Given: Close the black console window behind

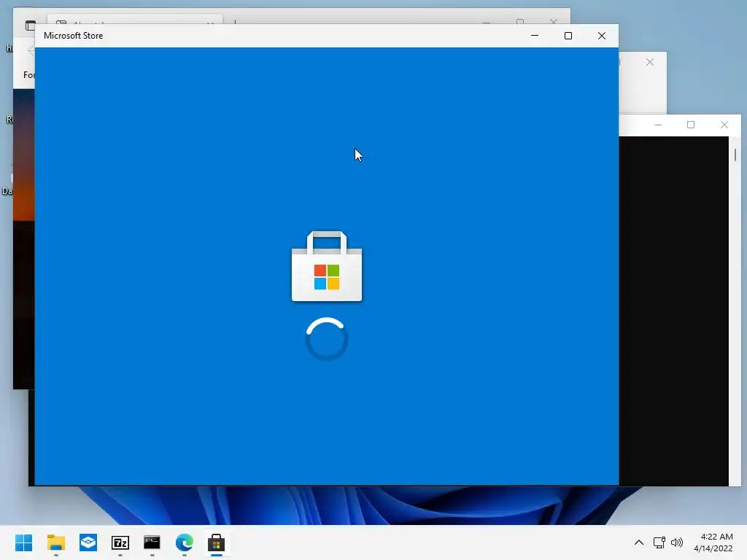Looking at the screenshot, I should point(724,125).
